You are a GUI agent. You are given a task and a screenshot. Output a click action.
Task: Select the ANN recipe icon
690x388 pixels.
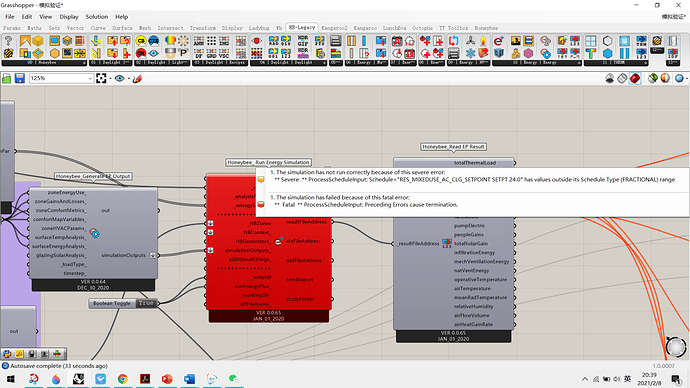pos(199,41)
